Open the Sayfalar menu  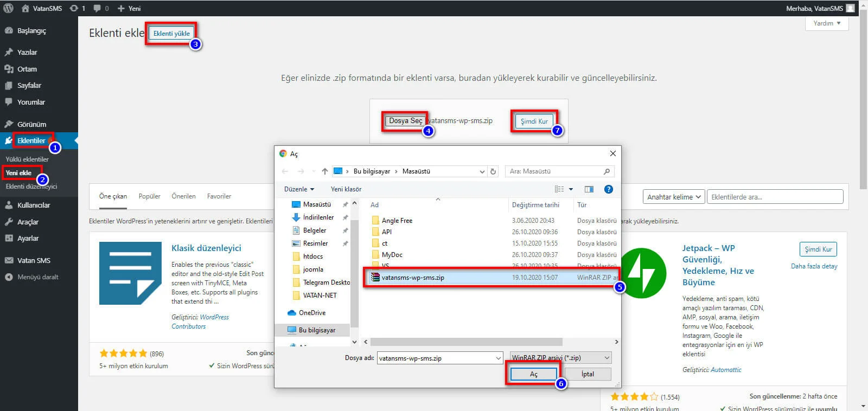coord(29,85)
